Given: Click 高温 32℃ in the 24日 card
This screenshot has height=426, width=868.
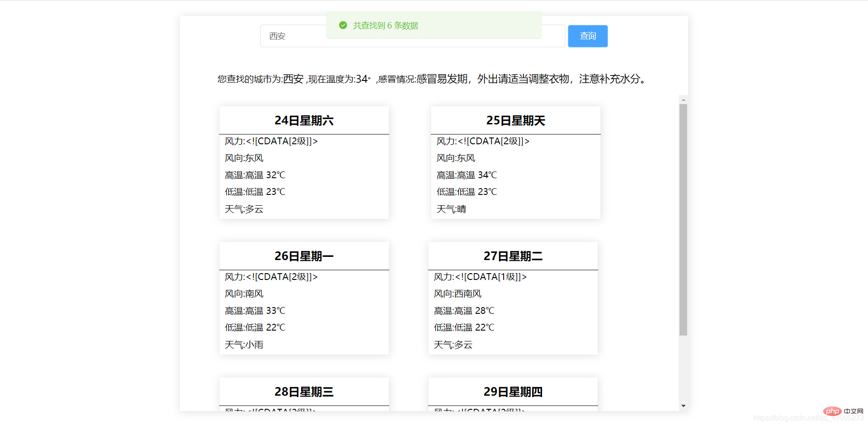Looking at the screenshot, I should 255,175.
